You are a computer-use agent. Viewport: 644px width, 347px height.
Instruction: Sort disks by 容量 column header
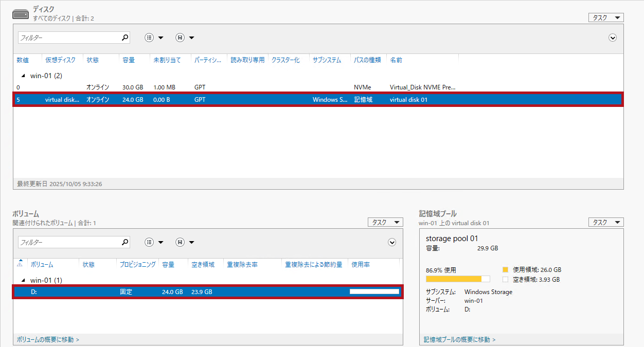129,60
